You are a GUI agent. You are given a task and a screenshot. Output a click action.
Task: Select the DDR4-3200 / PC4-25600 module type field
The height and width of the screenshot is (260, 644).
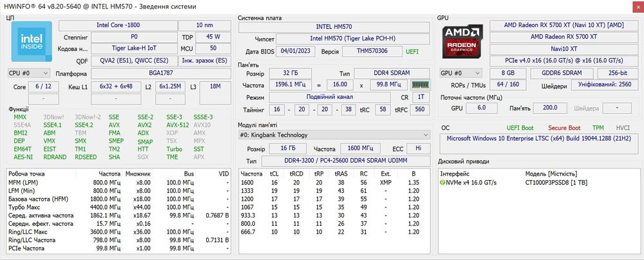(345, 161)
